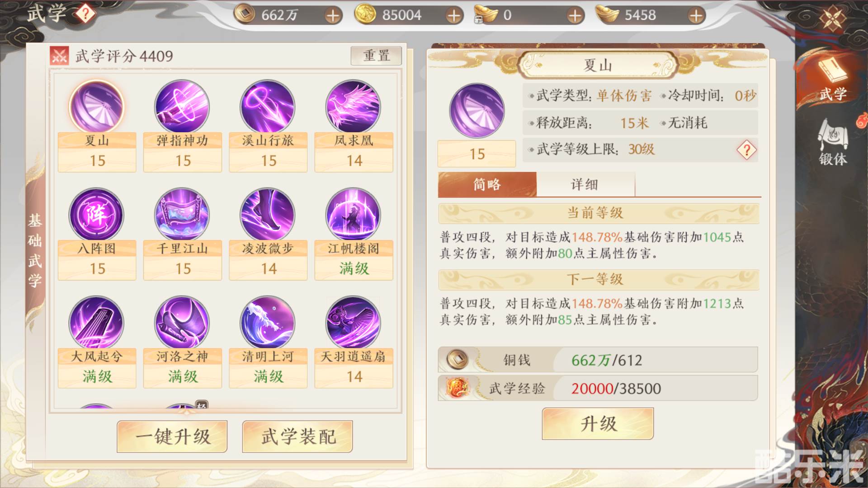Open the 武学装配 equip button
868x488 pixels.
(x=297, y=436)
